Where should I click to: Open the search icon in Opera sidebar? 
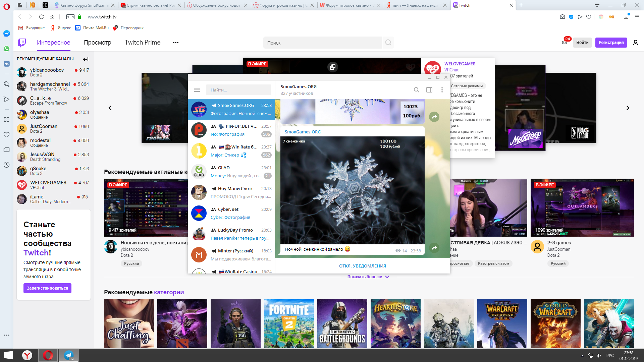(6, 84)
